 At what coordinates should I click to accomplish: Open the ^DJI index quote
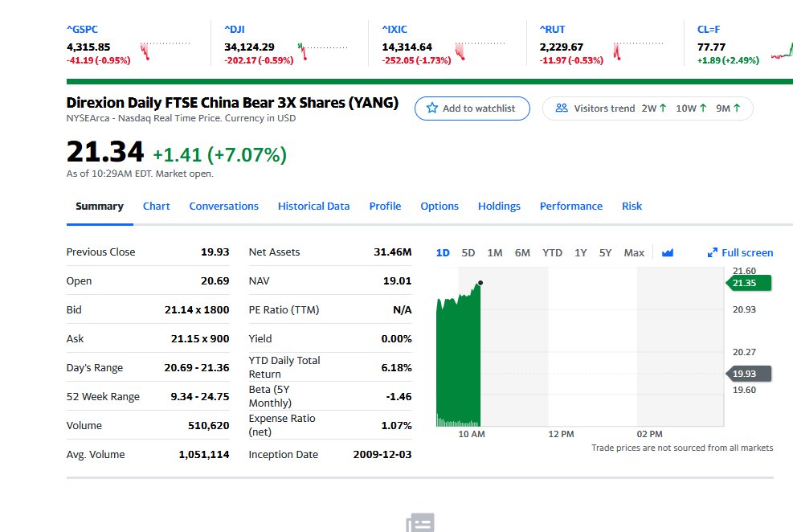(x=235, y=29)
